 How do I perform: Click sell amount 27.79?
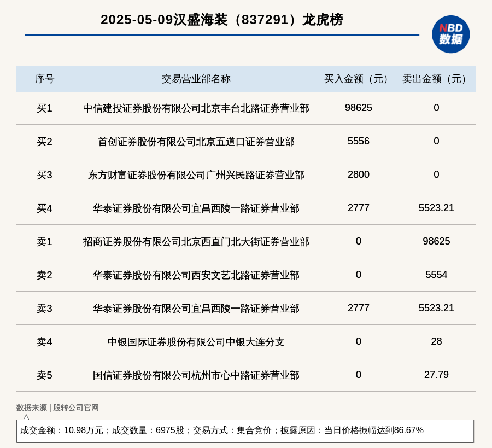(x=436, y=374)
